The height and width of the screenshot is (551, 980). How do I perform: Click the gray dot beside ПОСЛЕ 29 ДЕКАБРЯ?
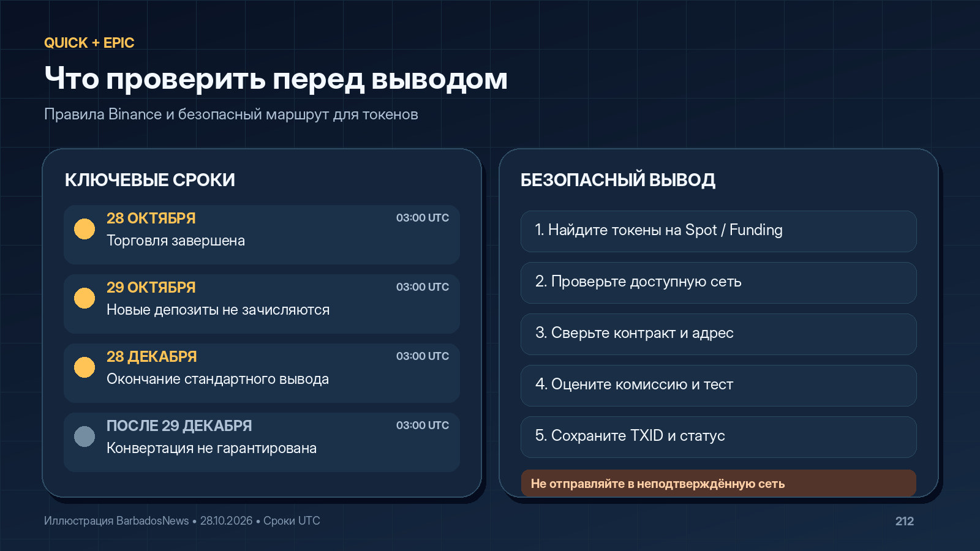[x=85, y=436]
